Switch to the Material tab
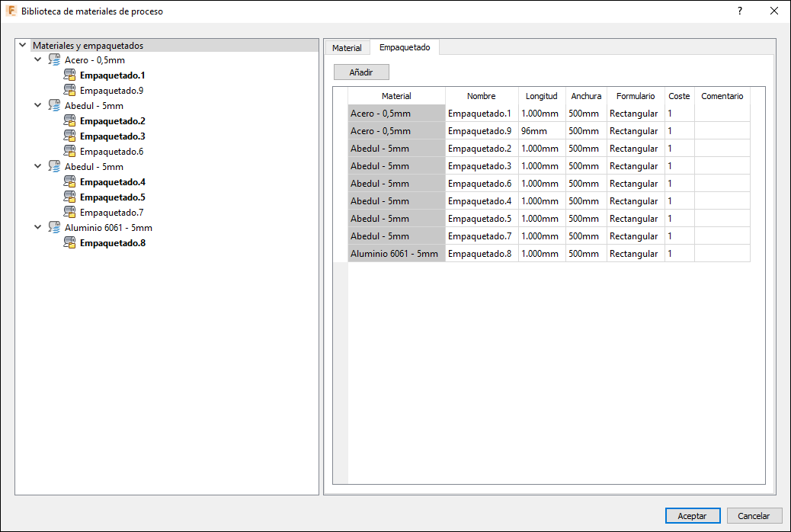Viewport: 791px width, 532px height. [x=347, y=48]
